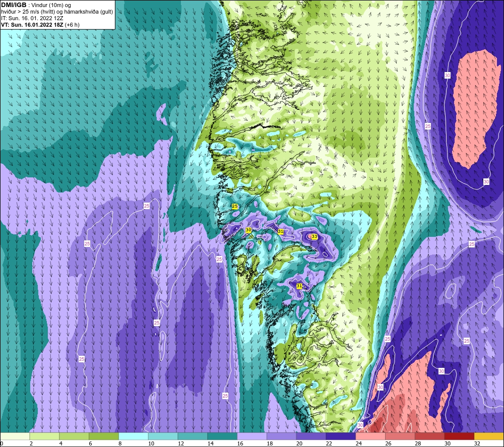The width and height of the screenshot is (504, 447).
Task: Pick the 4–6 m/s green legend swatch
Action: (74, 436)
